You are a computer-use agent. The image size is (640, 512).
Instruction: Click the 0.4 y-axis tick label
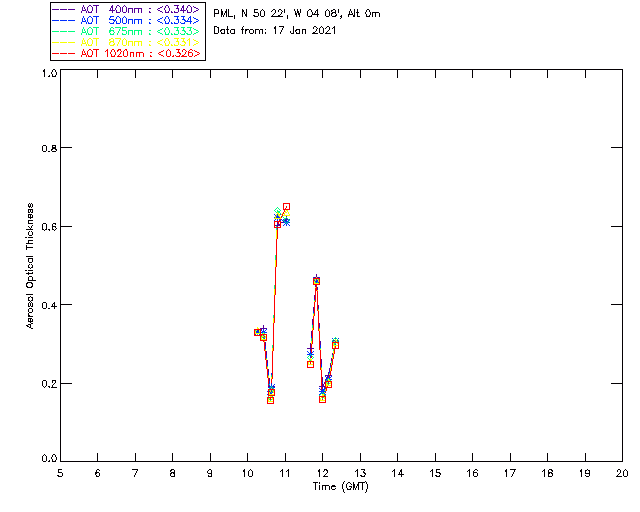(49, 305)
